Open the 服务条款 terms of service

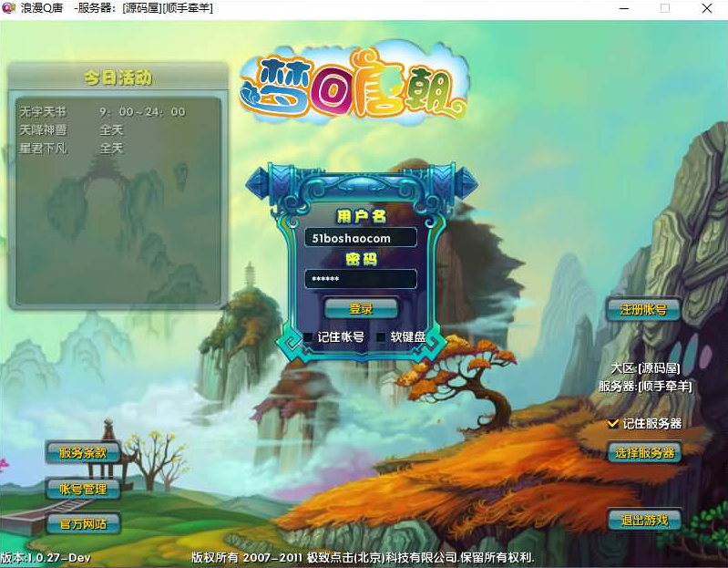point(83,452)
